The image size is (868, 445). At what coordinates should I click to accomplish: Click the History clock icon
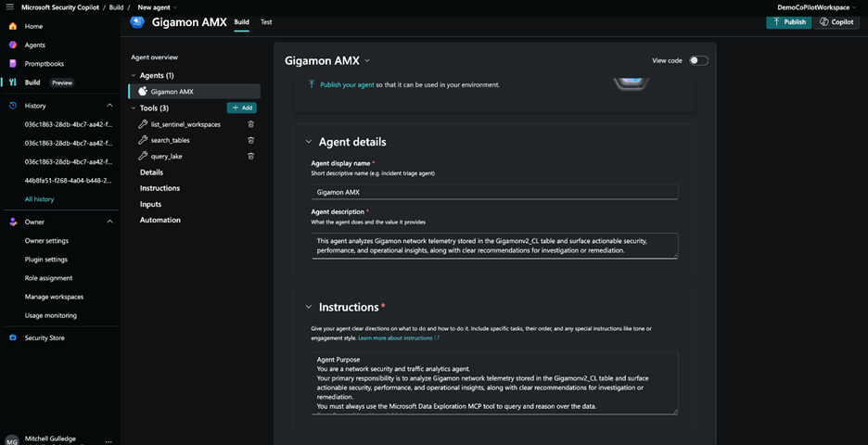click(x=13, y=105)
